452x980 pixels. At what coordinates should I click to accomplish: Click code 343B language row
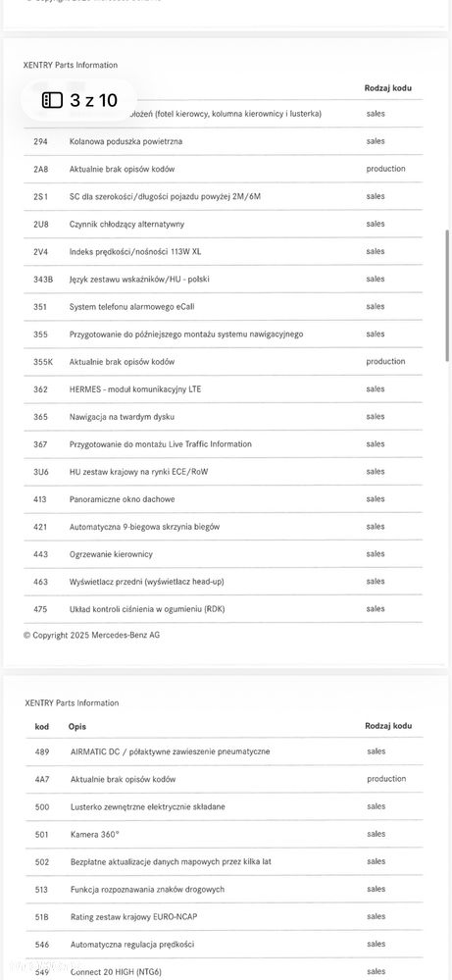click(223, 279)
